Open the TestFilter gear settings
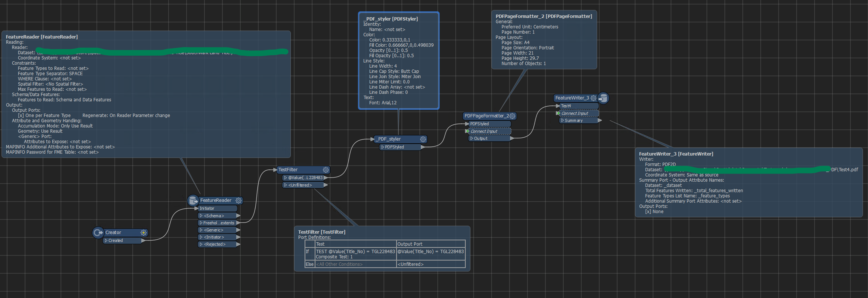This screenshot has height=298, width=868. (326, 170)
